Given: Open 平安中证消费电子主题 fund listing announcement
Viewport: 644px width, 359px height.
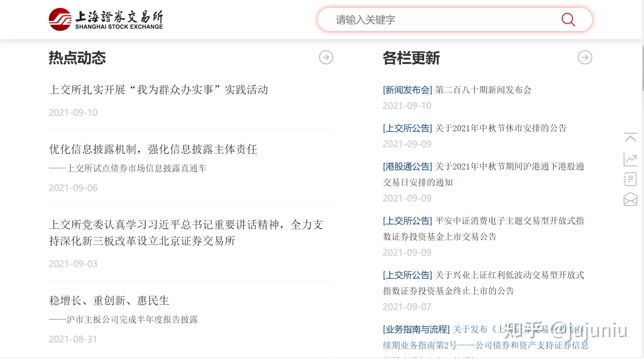Looking at the screenshot, I should pos(483,229).
